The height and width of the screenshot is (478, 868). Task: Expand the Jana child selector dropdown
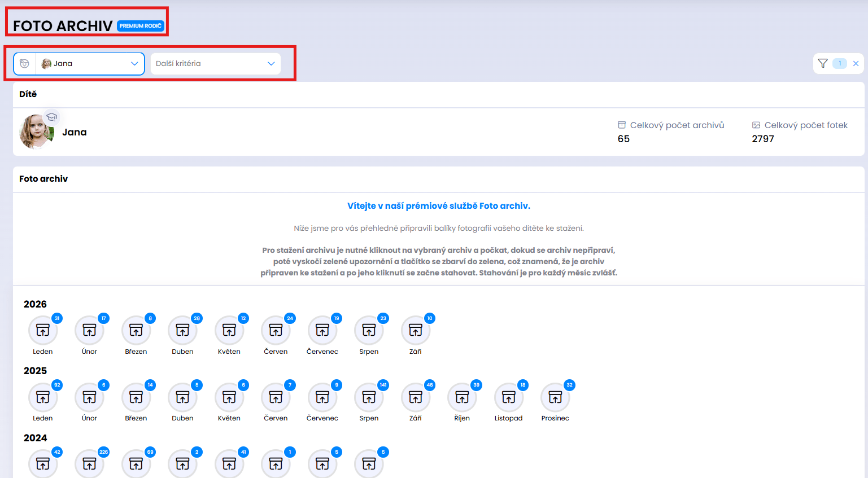click(x=79, y=64)
